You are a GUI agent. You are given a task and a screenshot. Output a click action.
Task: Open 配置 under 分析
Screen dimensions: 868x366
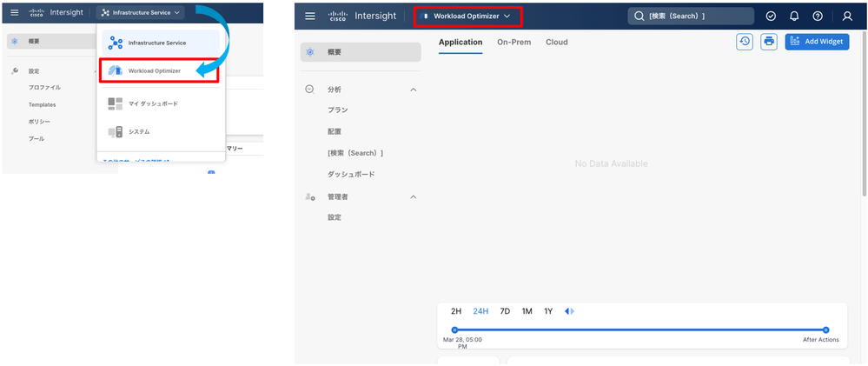[x=335, y=132]
